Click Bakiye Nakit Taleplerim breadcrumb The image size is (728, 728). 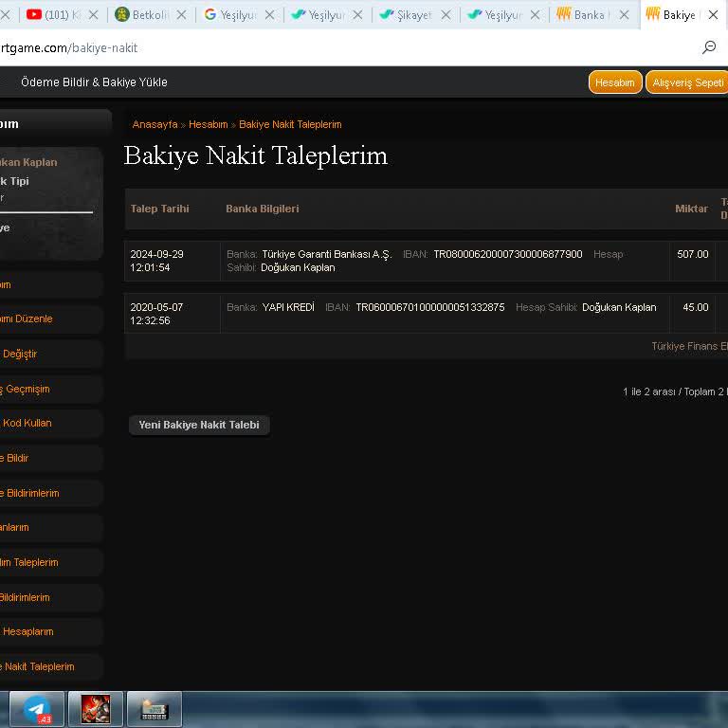[290, 124]
